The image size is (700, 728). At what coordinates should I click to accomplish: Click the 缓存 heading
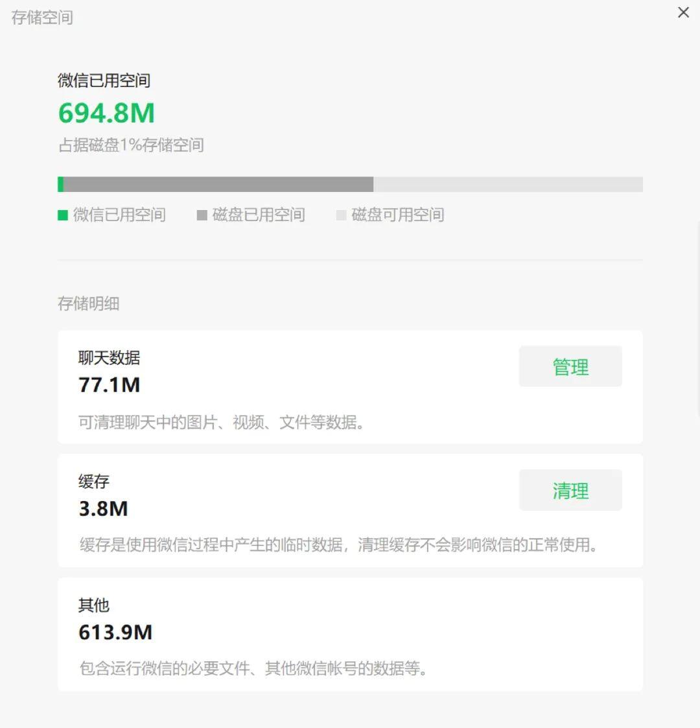click(x=94, y=482)
